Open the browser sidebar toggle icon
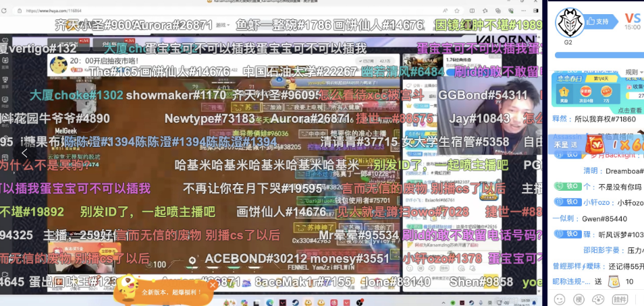Viewport: 644px width, 306px height. pos(535,11)
